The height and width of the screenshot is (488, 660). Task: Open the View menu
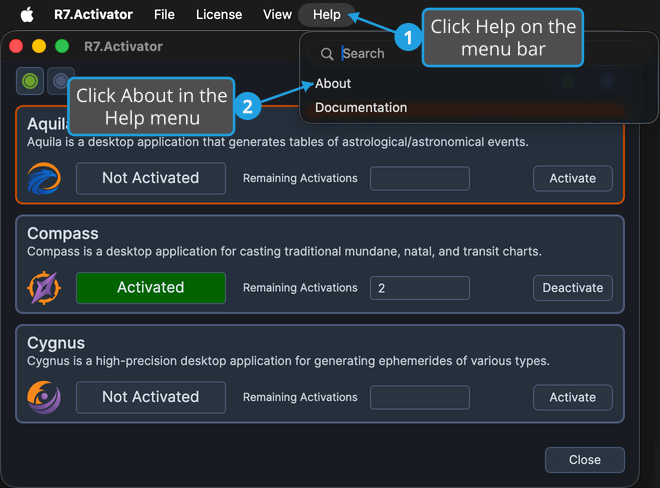tap(277, 15)
